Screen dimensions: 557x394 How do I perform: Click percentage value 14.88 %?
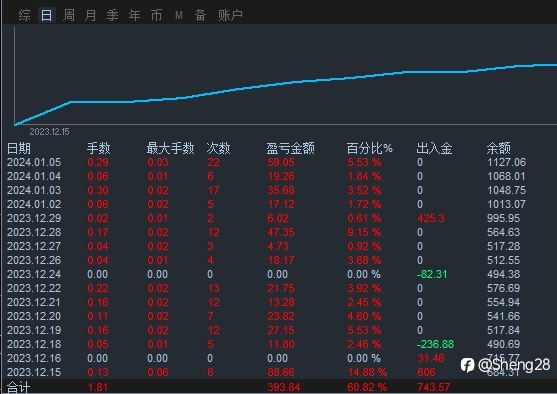(x=367, y=372)
